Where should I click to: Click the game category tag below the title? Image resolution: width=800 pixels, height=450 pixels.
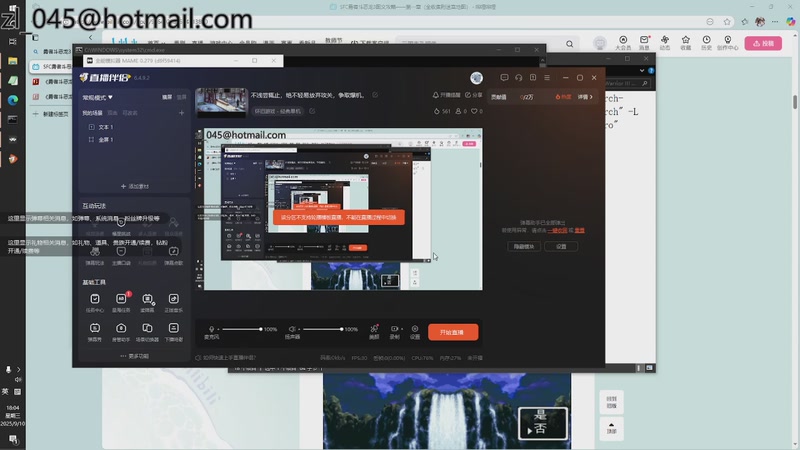tap(278, 111)
